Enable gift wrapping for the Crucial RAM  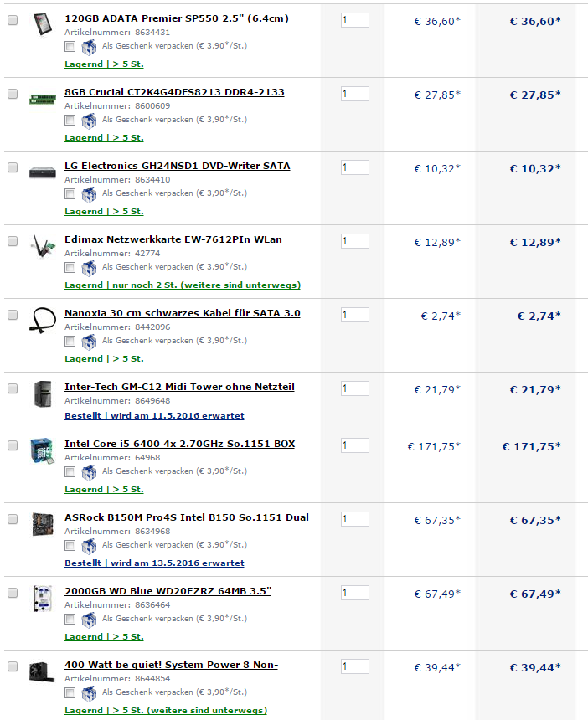click(x=70, y=121)
